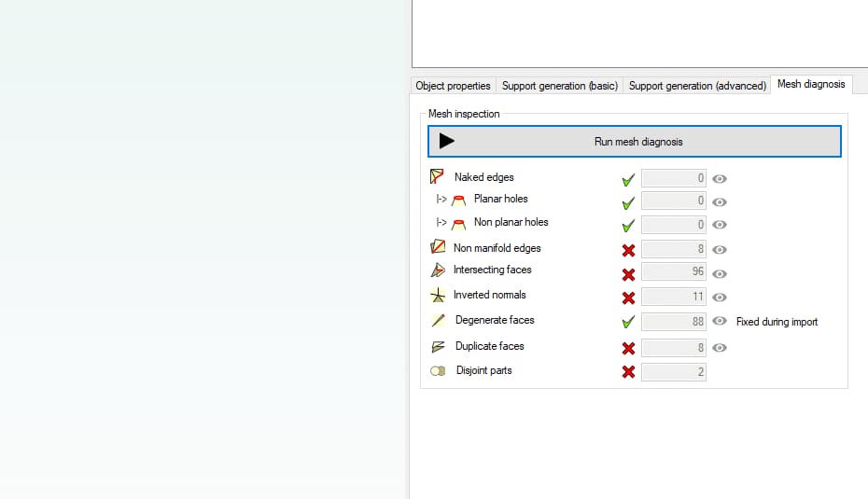Image resolution: width=868 pixels, height=499 pixels.
Task: Show Intersecting faces via eye icon
Action: click(719, 274)
